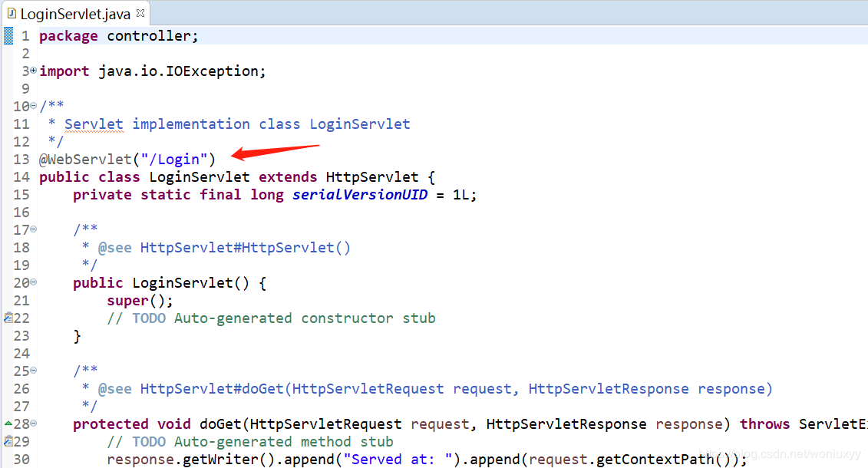868x468 pixels.
Task: Click 'LoginServlet' class name on line 14
Action: (x=200, y=177)
